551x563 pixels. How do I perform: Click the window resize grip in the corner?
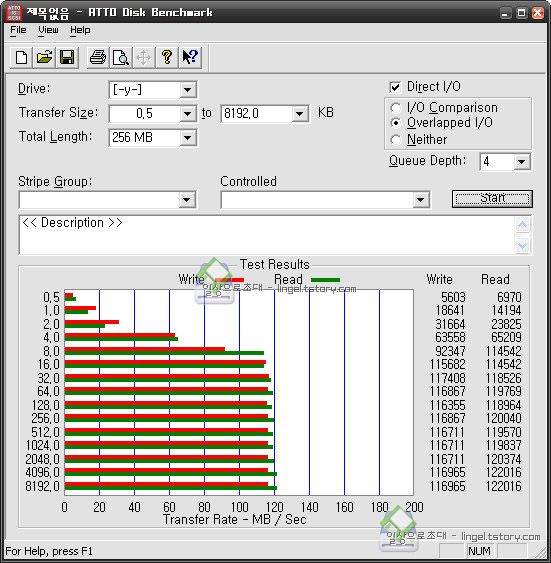541,553
